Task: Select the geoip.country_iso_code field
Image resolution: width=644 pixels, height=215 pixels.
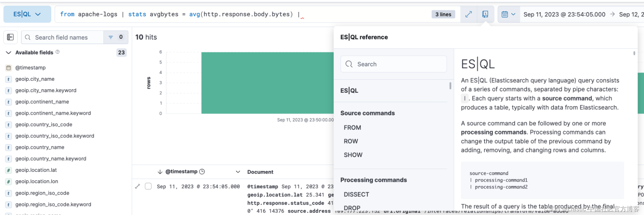Action: point(44,125)
